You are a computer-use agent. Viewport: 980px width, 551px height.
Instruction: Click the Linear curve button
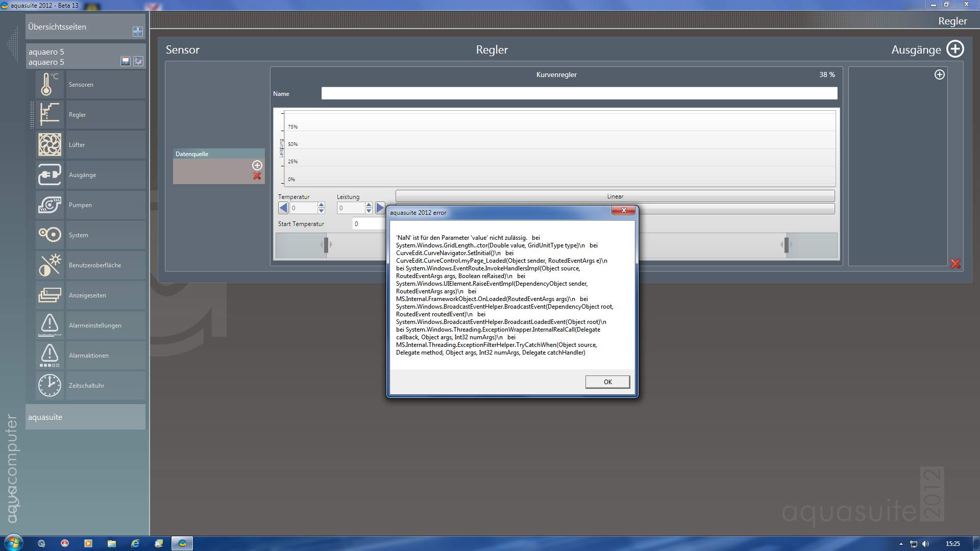click(x=615, y=196)
